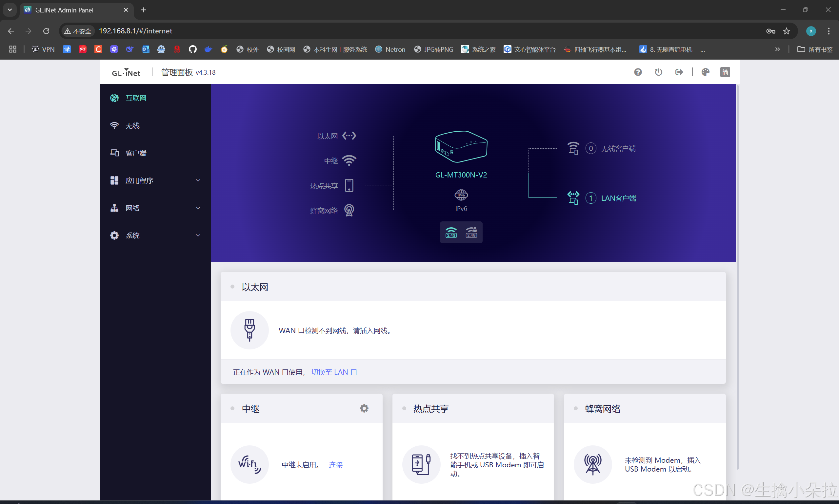Toggle the main 2.4G WiFi icon
The image size is (839, 504).
(x=451, y=232)
